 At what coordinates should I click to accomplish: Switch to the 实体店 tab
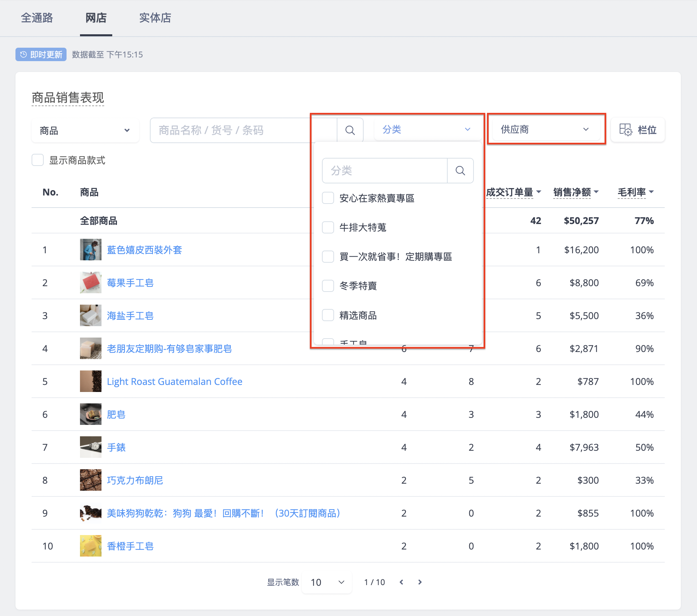click(155, 18)
